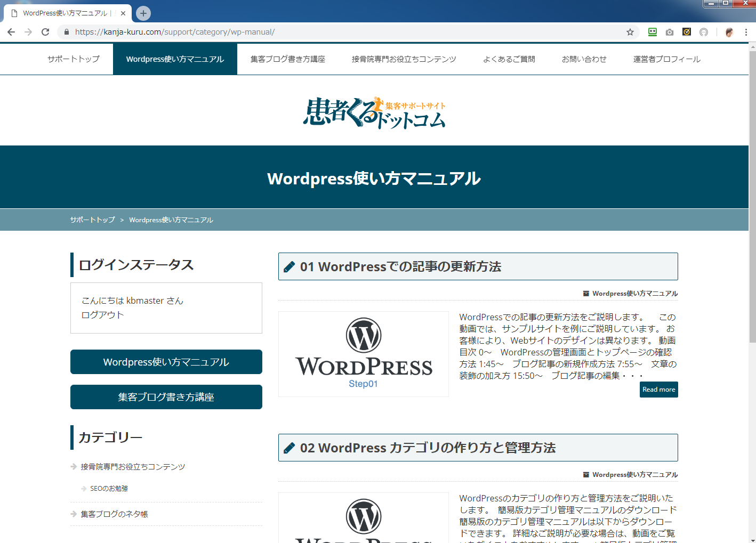Click the 集客サポートサイト orange tagline text
Screen dimensions: 756x543
pyautogui.click(x=415, y=106)
